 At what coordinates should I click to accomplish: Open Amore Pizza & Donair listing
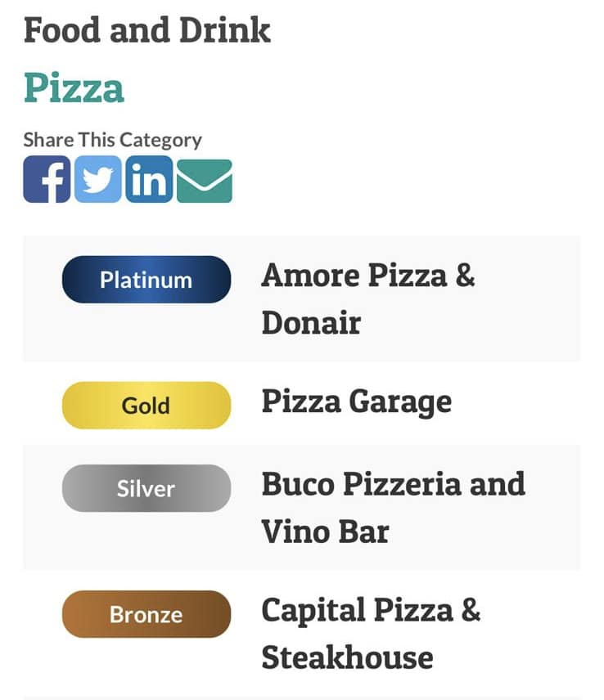point(368,298)
